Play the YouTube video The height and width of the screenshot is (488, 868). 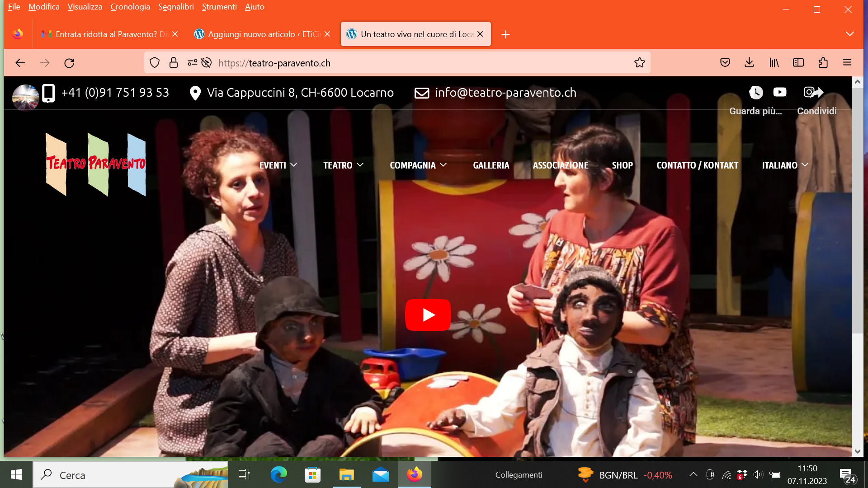coord(428,315)
